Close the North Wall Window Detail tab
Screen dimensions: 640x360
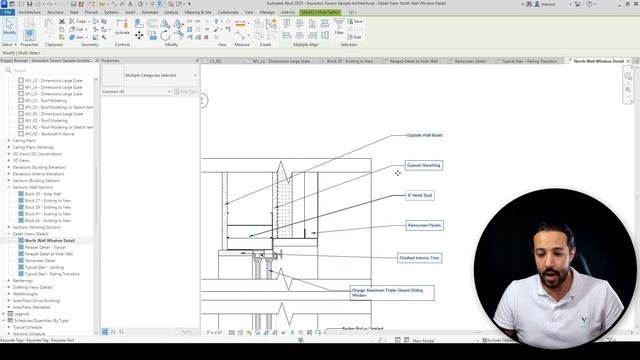(628, 61)
